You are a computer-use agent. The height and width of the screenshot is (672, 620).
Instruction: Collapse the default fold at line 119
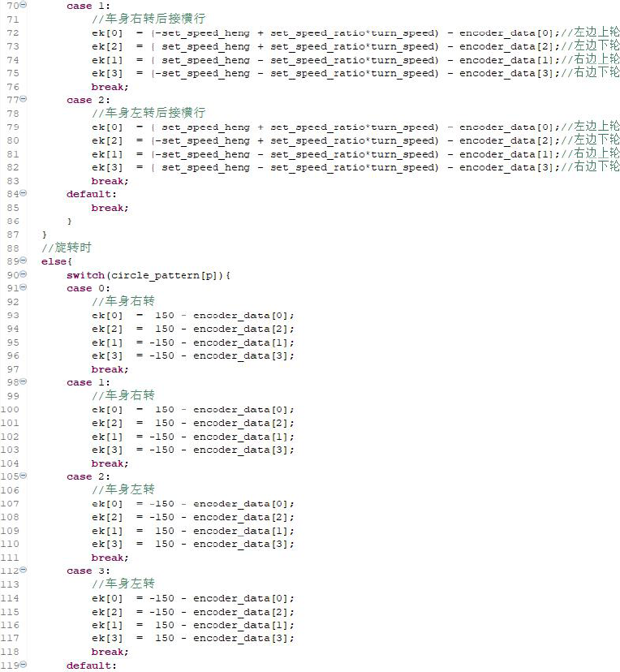pos(24,664)
